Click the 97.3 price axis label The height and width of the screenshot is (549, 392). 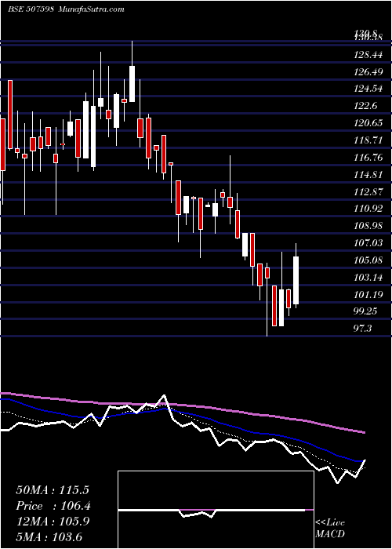(363, 329)
